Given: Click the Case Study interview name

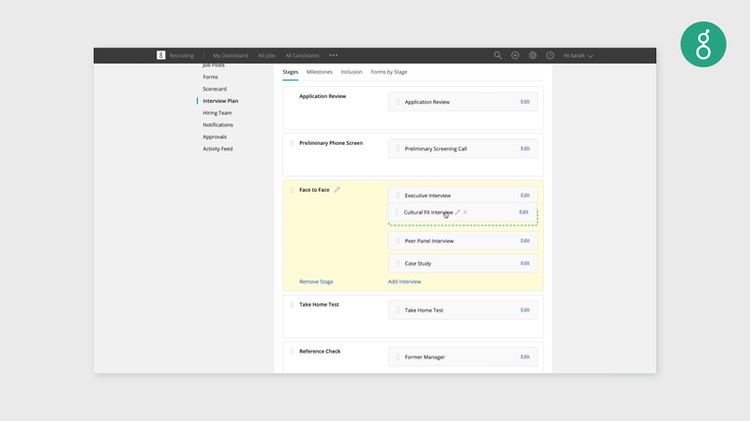Looking at the screenshot, I should pyautogui.click(x=418, y=264).
